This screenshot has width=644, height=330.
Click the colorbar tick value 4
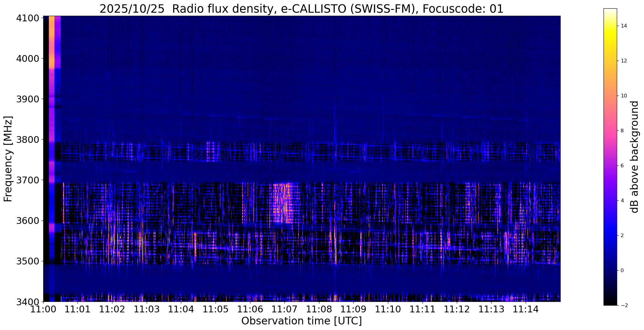click(622, 201)
